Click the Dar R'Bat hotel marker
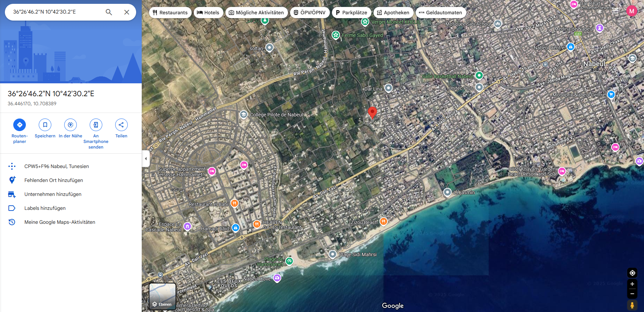Image resolution: width=644 pixels, height=312 pixels. coord(573,4)
